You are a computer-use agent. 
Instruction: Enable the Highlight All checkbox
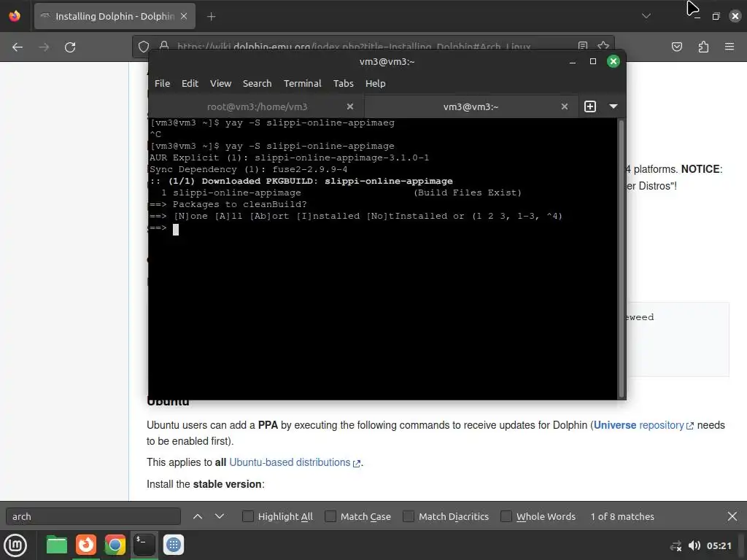point(248,516)
